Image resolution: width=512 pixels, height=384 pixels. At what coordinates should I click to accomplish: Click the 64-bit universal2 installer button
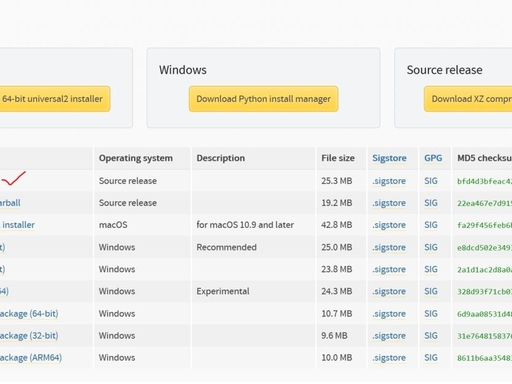(x=55, y=99)
